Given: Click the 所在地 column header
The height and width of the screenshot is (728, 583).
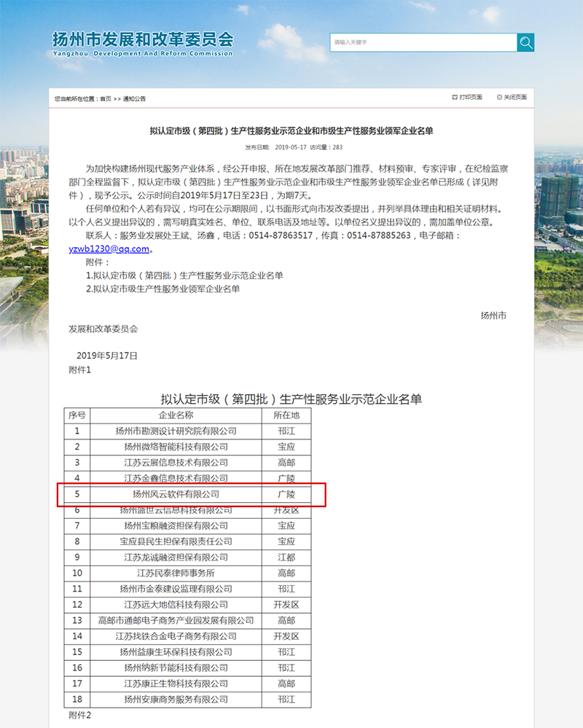Looking at the screenshot, I should click(286, 415).
